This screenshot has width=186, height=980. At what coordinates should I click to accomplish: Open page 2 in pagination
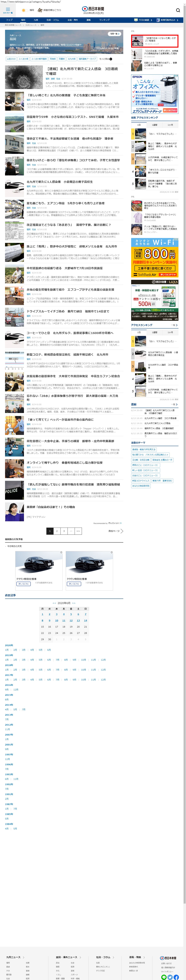point(57,531)
